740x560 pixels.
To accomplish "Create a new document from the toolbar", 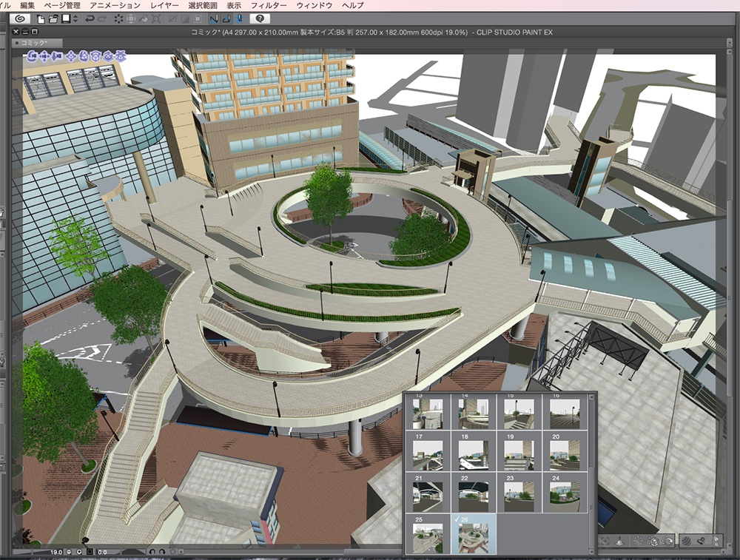I will point(41,19).
